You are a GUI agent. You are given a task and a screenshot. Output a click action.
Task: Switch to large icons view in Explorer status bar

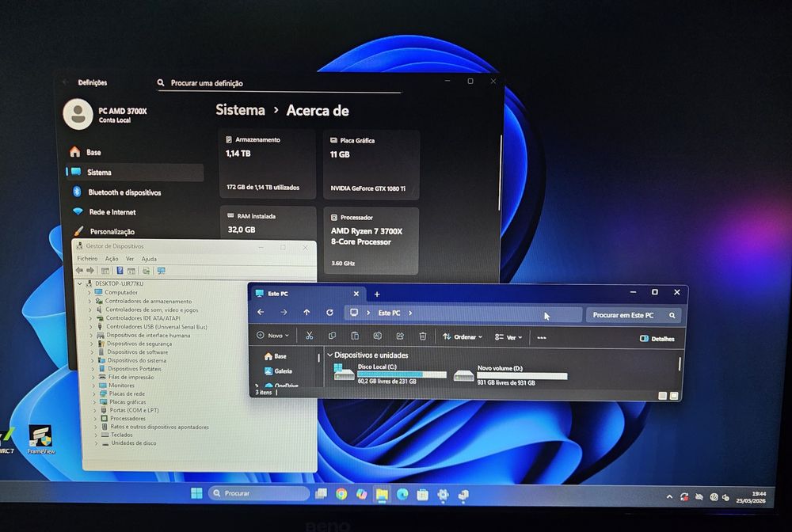tap(674, 396)
